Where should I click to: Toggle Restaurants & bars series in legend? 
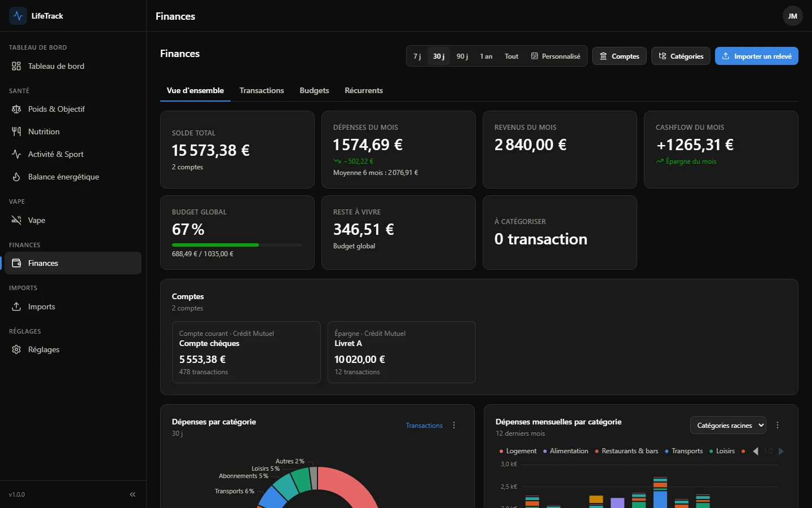[626, 451]
